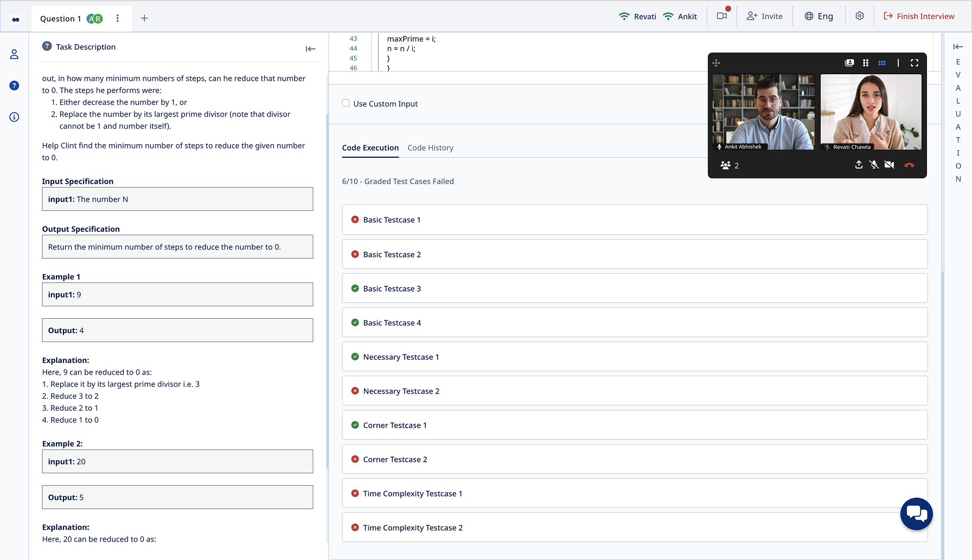The height and width of the screenshot is (560, 972).
Task: Check Ankit's connection status
Action: tap(668, 16)
